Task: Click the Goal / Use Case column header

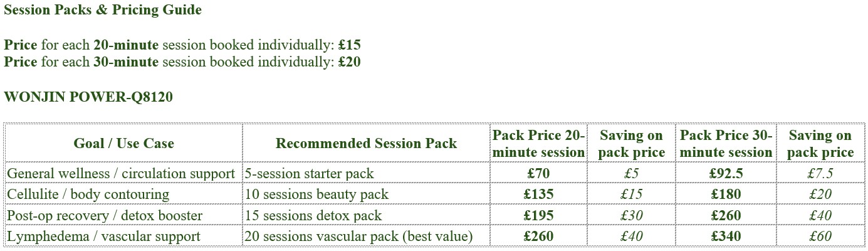Action: [124, 144]
